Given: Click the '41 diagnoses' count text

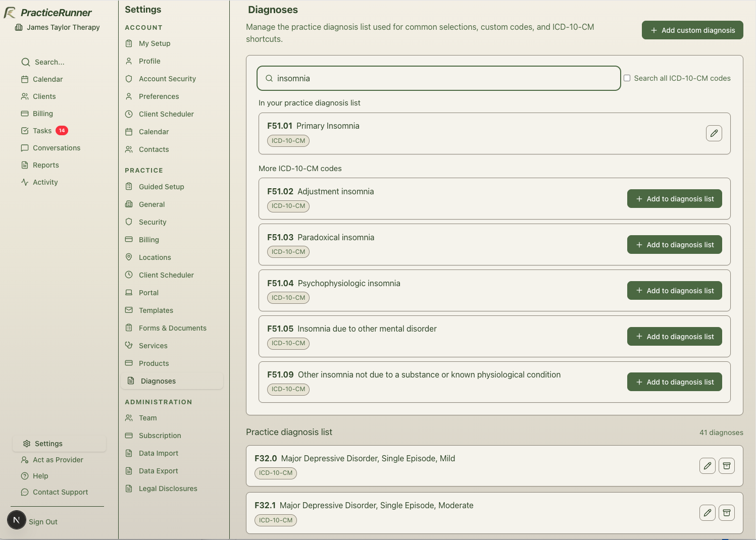Looking at the screenshot, I should tap(721, 433).
